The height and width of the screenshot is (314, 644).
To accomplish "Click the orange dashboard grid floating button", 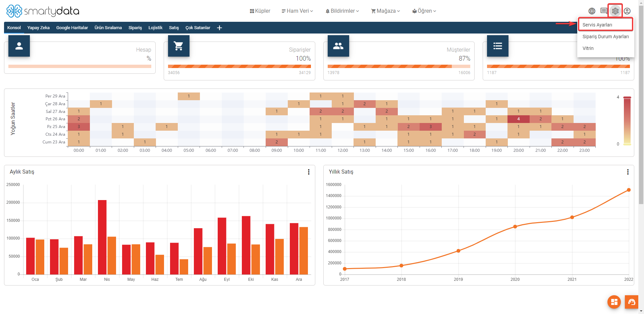I will pyautogui.click(x=614, y=302).
